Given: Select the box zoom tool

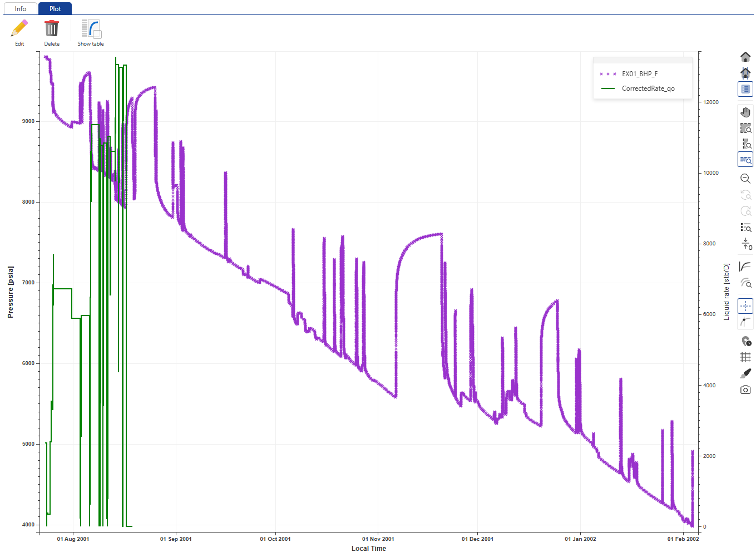Looking at the screenshot, I should coord(745,129).
